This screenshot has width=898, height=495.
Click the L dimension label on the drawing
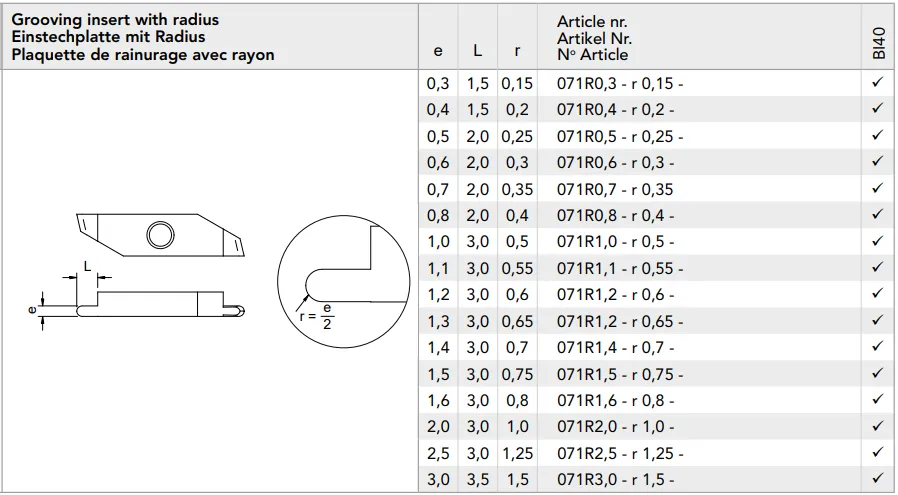(x=87, y=265)
